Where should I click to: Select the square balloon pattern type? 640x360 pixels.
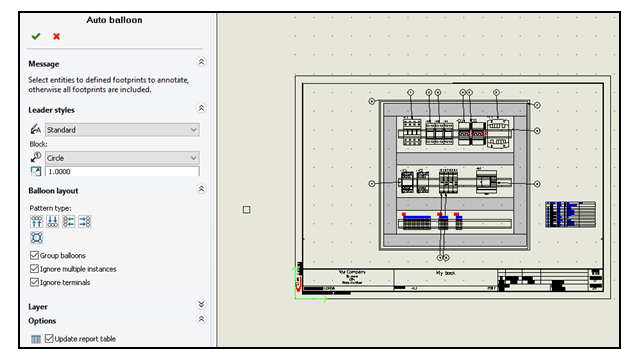pos(37,238)
